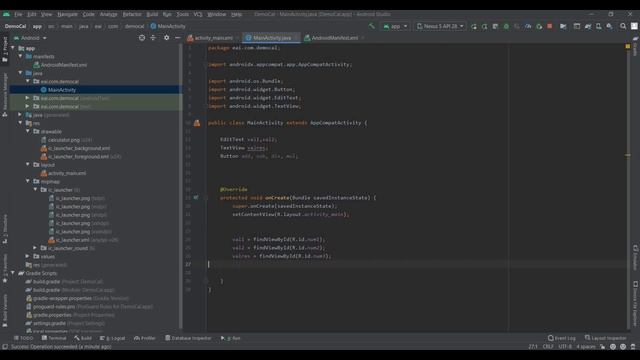Screen dimensions: 640x360
Task: Open the Event Log tool window
Action: [x=562, y=338]
